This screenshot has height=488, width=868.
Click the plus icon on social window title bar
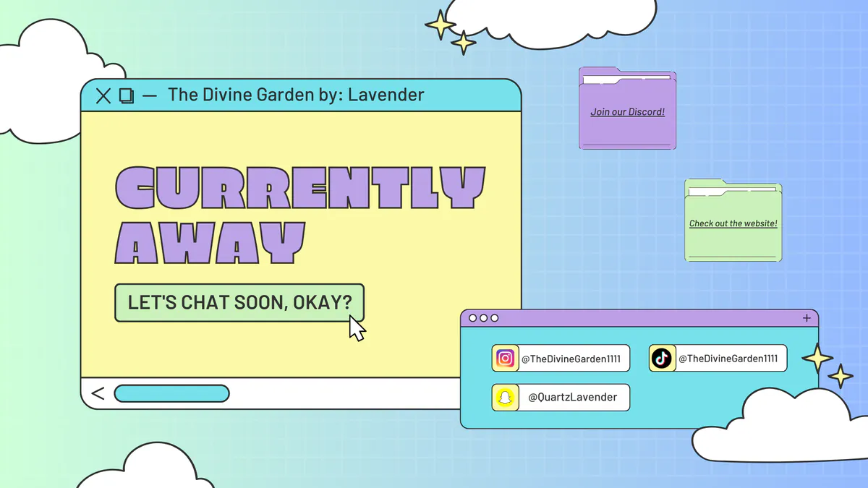(807, 318)
